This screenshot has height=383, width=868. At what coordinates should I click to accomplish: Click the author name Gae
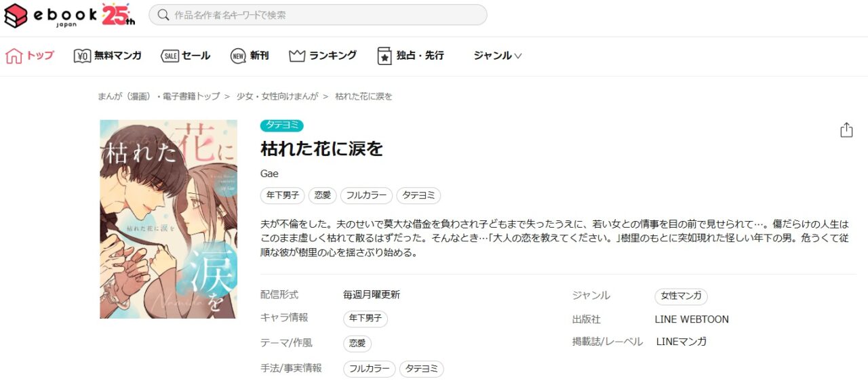point(269,174)
